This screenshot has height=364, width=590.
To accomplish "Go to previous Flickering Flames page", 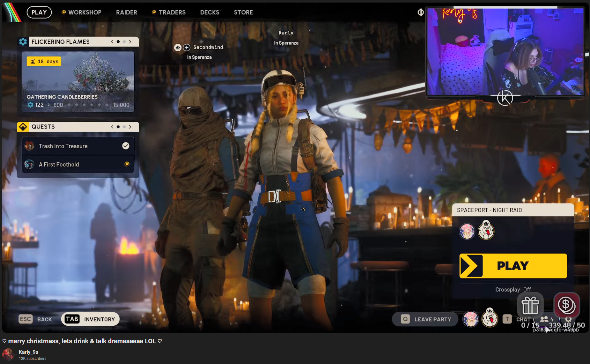I will click(x=112, y=42).
